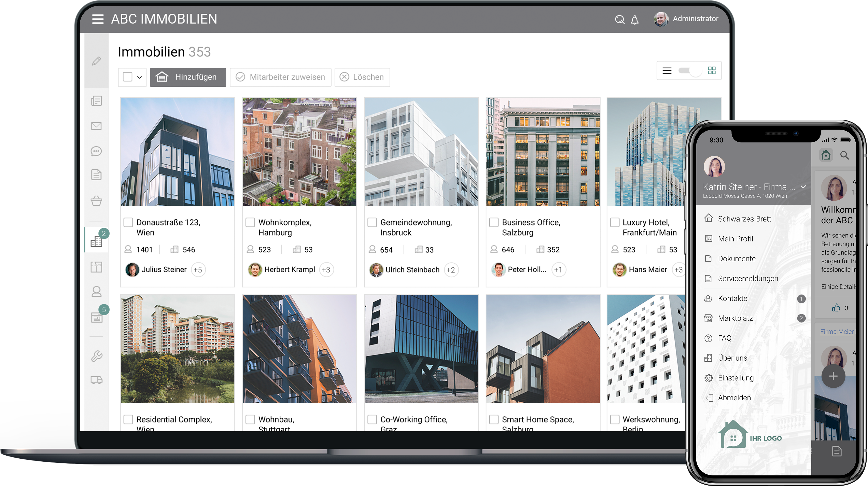Tick the select-all checkbox in the toolbar
Viewport: 868px width, 487px height.
(x=127, y=77)
